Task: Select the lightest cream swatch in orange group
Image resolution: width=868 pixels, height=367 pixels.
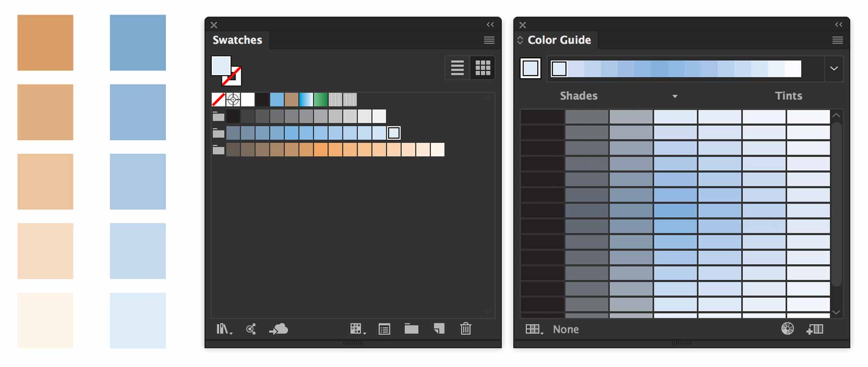Action: [437, 150]
